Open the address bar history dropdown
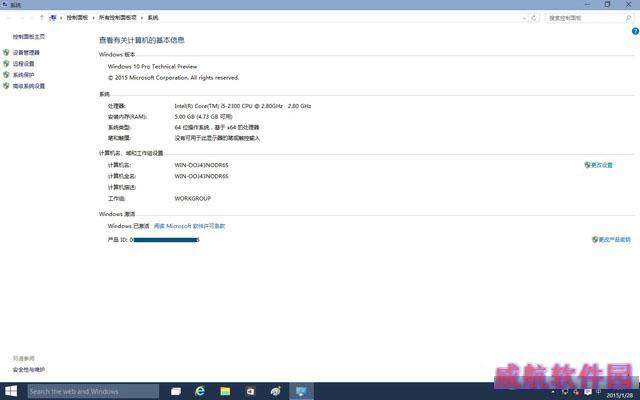The width and height of the screenshot is (640, 400). pyautogui.click(x=524, y=18)
